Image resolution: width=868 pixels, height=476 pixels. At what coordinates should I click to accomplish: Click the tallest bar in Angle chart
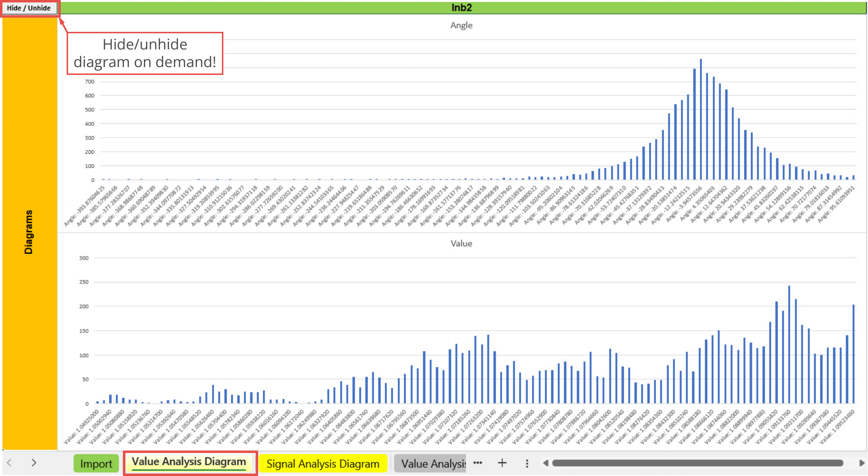tap(701, 119)
